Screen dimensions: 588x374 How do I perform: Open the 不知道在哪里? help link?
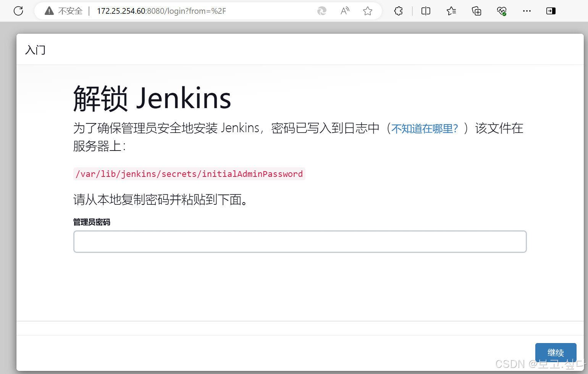(425, 129)
